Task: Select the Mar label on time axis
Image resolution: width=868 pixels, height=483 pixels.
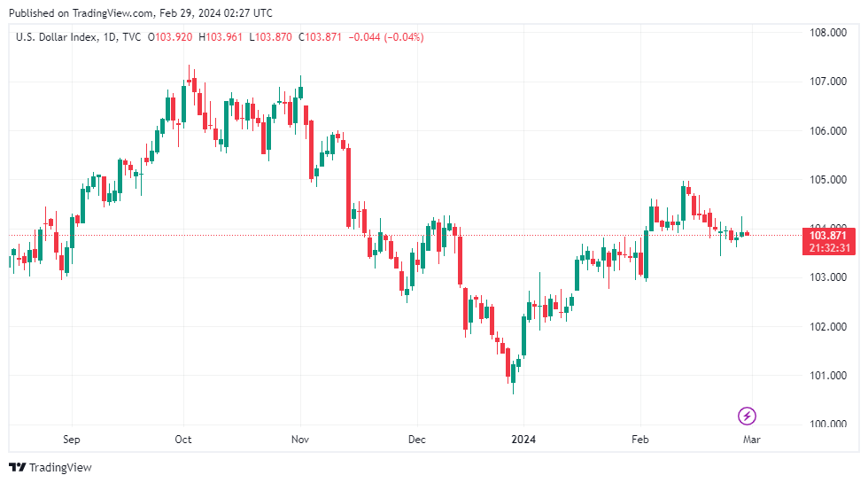Action: pos(751,439)
